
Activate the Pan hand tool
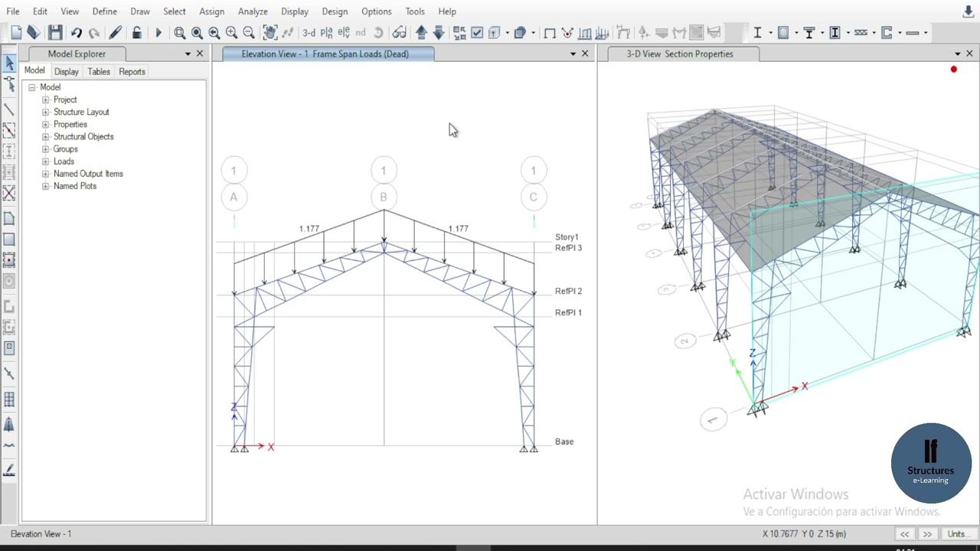269,32
